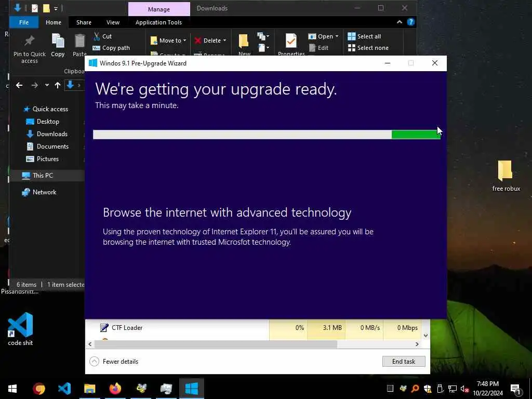Screen dimensions: 532x399
Task: Expand the Open dropdown arrow
Action: 337,36
